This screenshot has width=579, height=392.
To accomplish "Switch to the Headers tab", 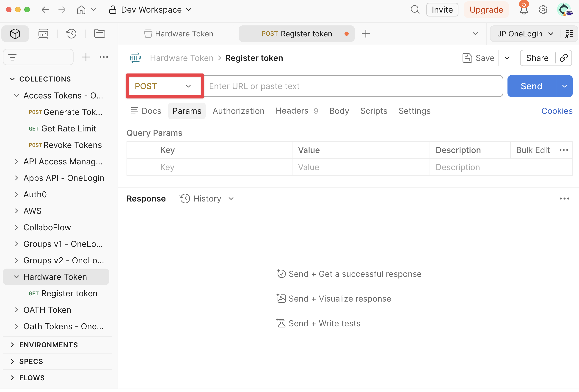I will [297, 111].
